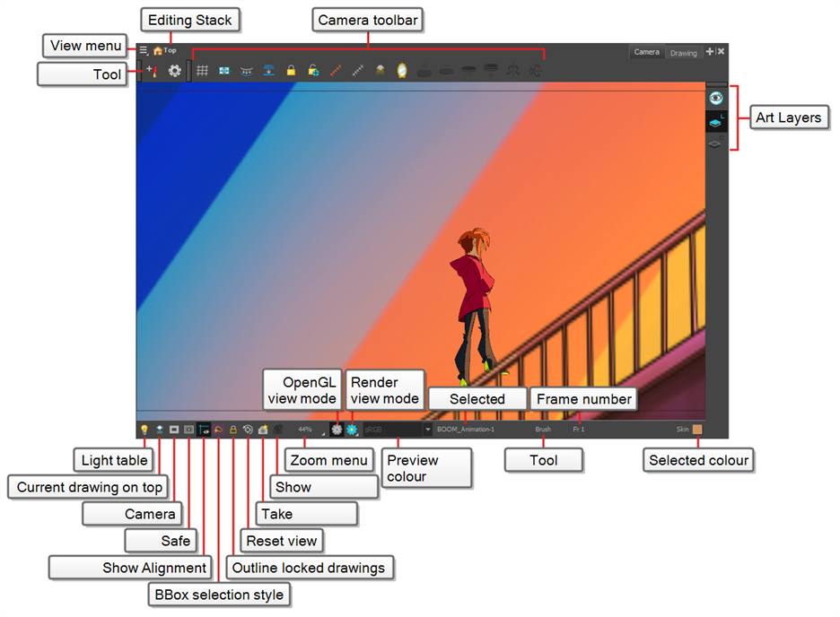Click the Reset view icon
Screen dimensions: 840x617
click(x=247, y=430)
